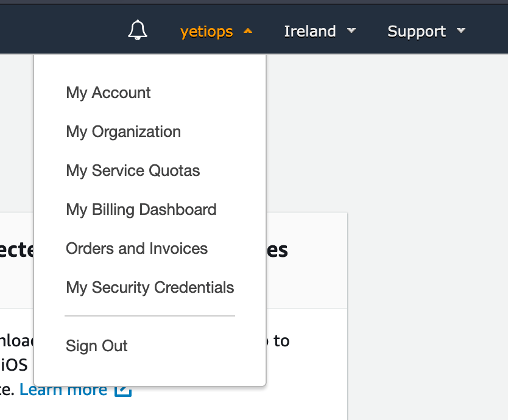Select the bell alarm icon in navigation bar
This screenshot has width=508, height=420.
click(x=137, y=30)
